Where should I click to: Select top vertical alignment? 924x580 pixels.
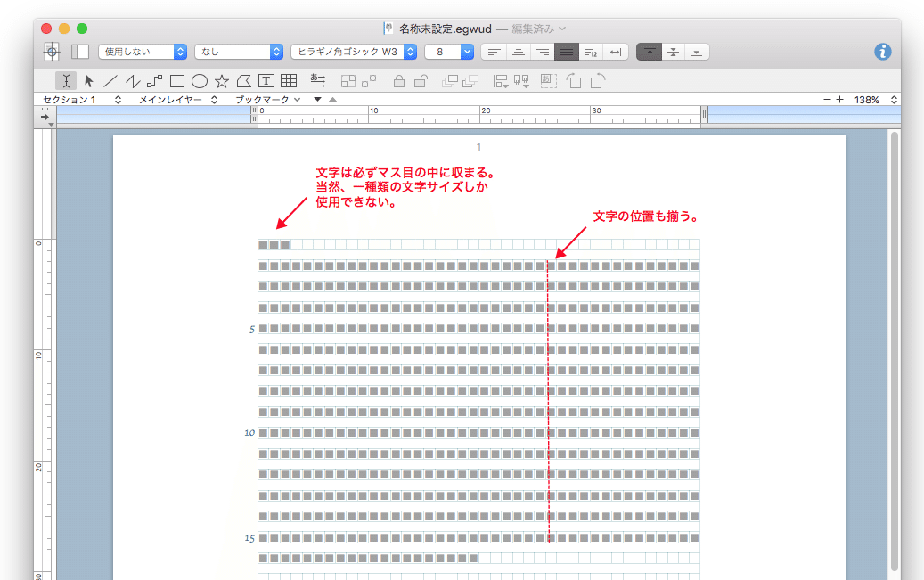click(650, 52)
